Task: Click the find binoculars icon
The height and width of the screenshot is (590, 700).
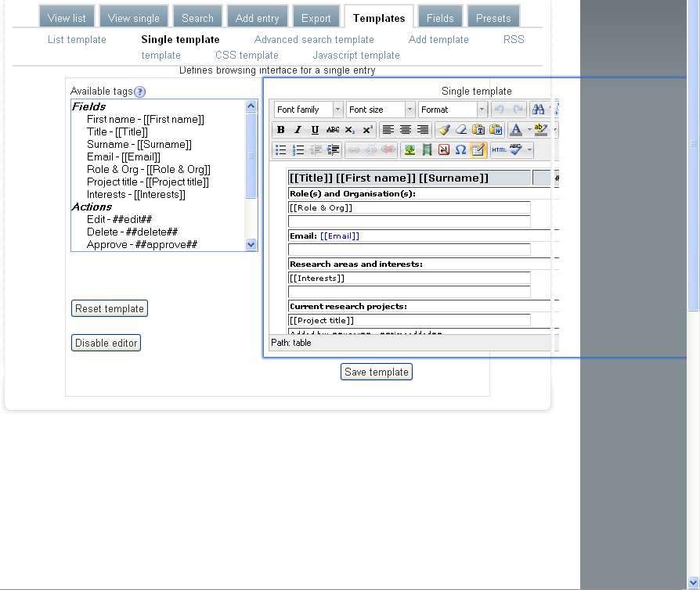Action: [538, 110]
